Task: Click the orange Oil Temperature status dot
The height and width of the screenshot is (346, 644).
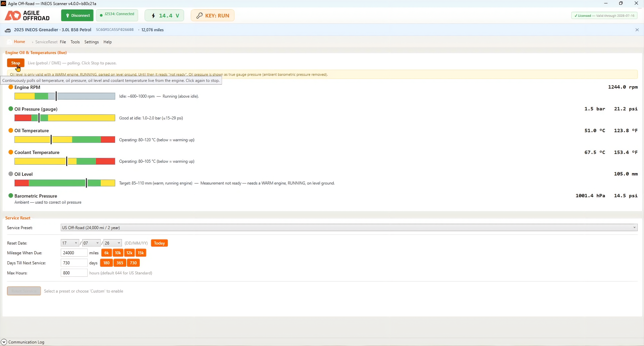Action: pos(11,130)
